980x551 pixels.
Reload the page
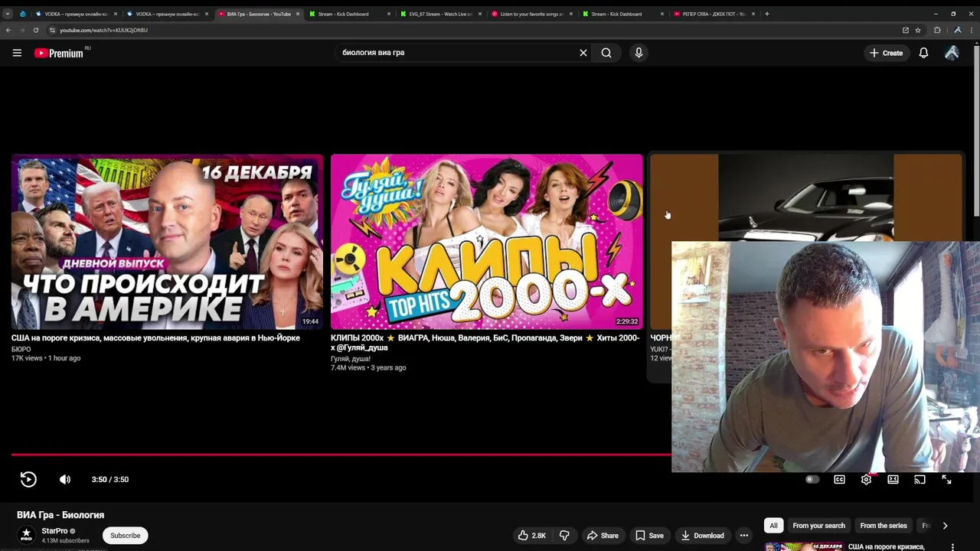point(36,30)
